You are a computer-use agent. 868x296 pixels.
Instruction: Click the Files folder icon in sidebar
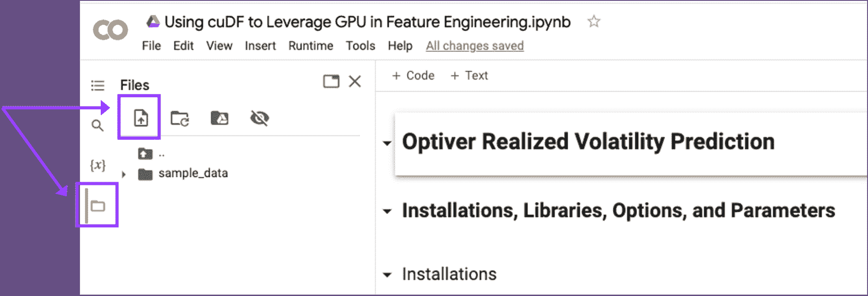point(98,206)
